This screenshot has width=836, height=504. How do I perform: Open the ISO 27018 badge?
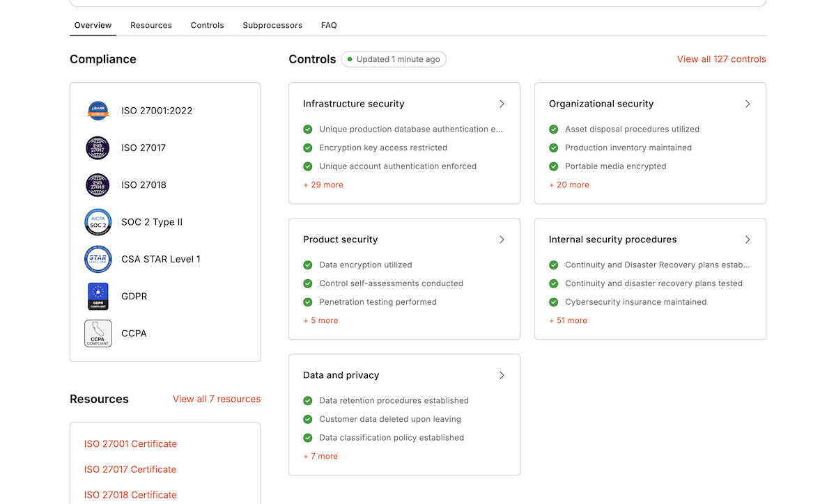pyautogui.click(x=98, y=184)
